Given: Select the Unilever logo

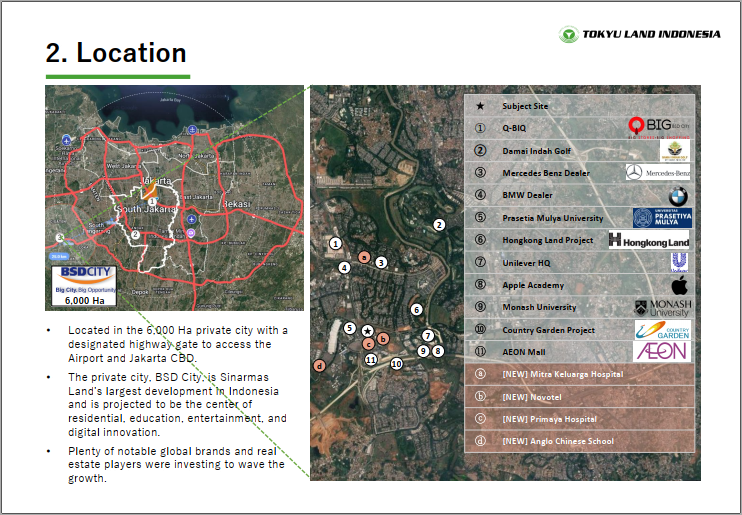Looking at the screenshot, I should pos(680,262).
